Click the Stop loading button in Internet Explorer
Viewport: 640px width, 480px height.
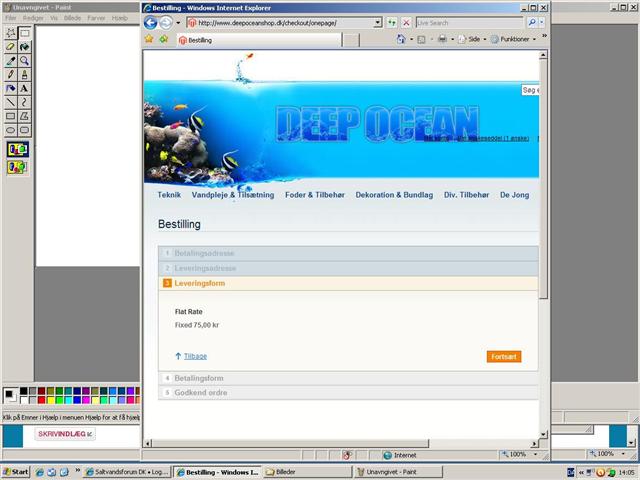coord(406,22)
